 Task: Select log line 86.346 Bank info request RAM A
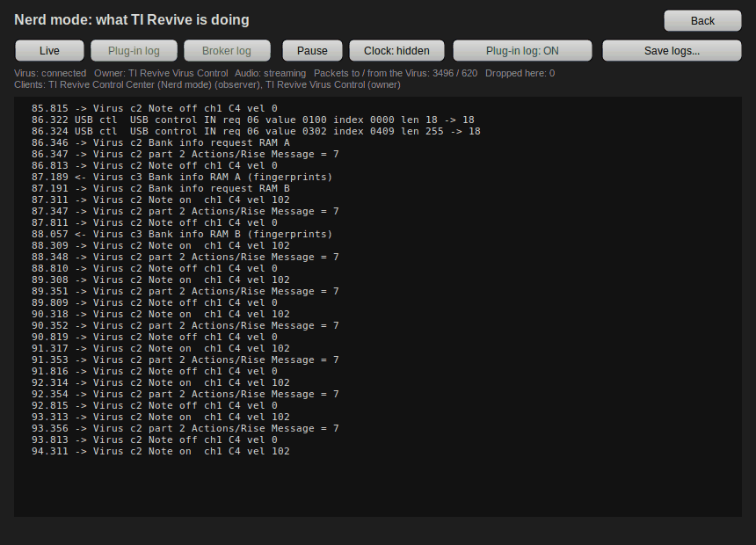click(161, 142)
